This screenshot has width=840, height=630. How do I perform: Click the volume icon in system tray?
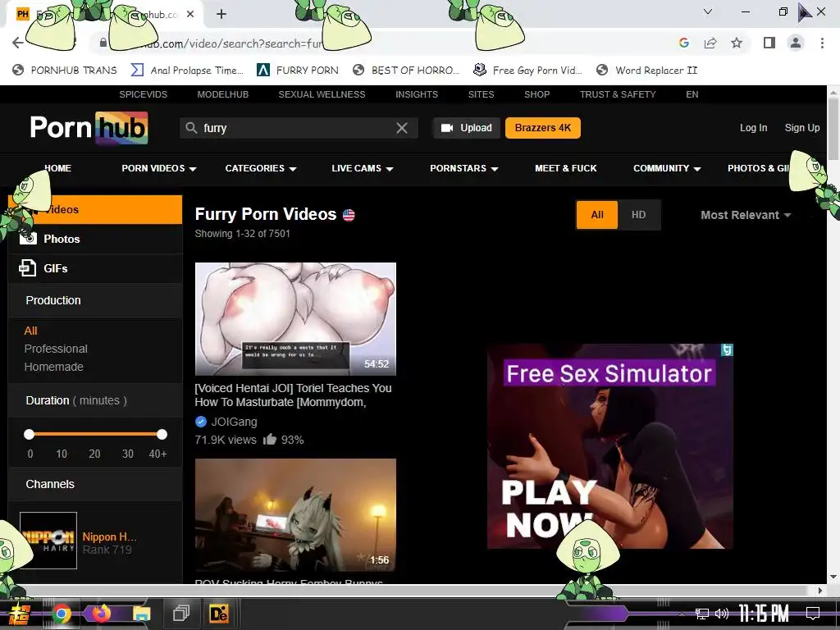[x=721, y=614]
